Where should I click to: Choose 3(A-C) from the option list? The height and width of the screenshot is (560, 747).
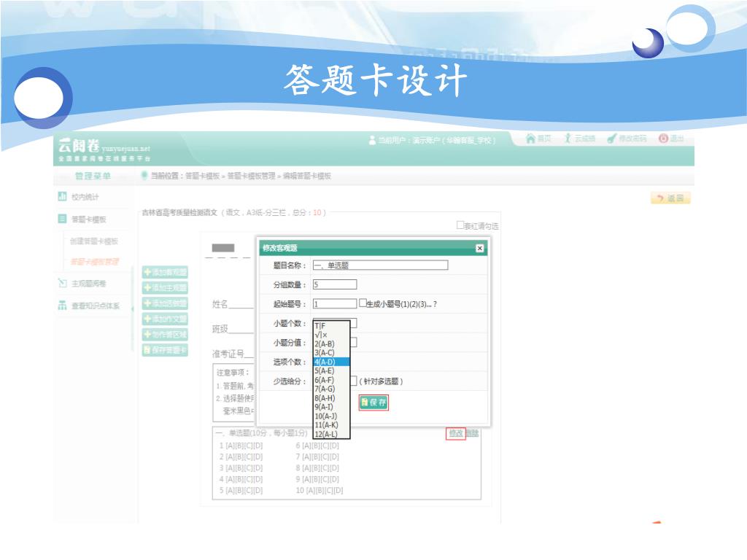[331, 353]
